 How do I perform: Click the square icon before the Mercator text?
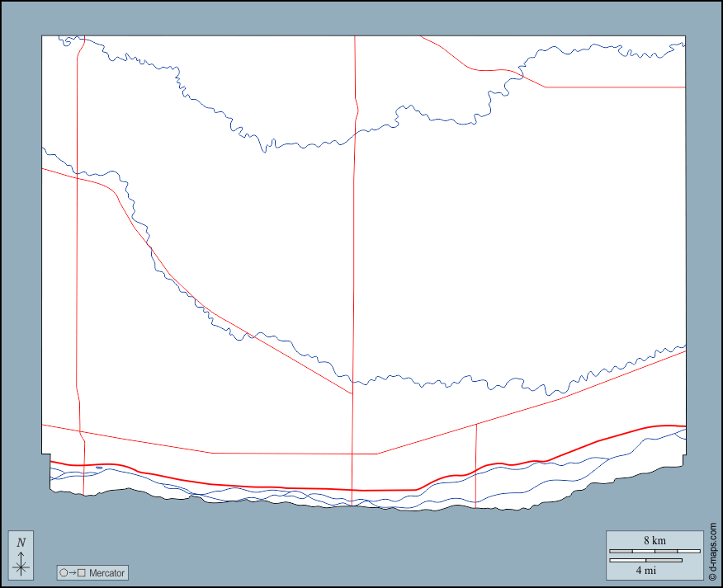81,573
